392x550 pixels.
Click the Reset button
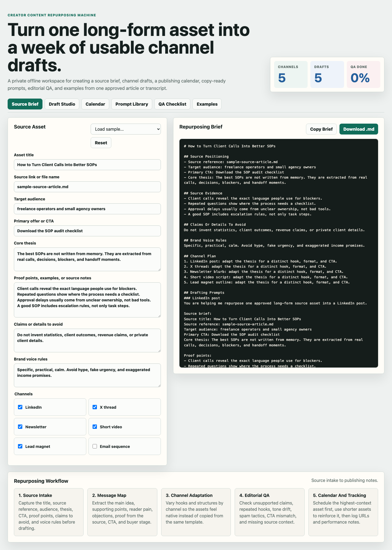[x=101, y=143]
